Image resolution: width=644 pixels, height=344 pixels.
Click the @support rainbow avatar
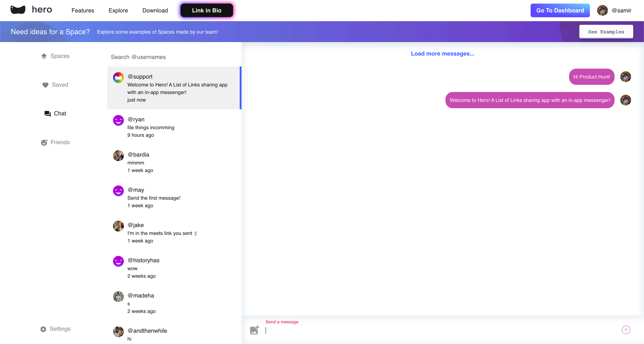coord(118,77)
